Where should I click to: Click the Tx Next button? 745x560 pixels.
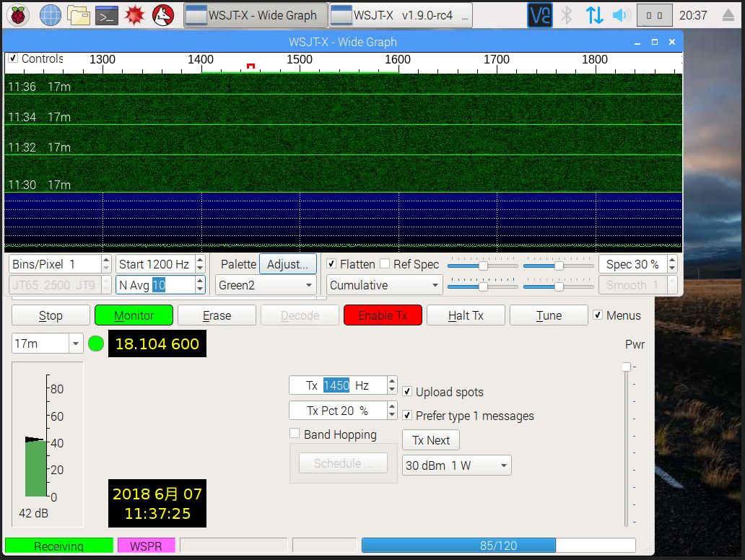point(431,440)
